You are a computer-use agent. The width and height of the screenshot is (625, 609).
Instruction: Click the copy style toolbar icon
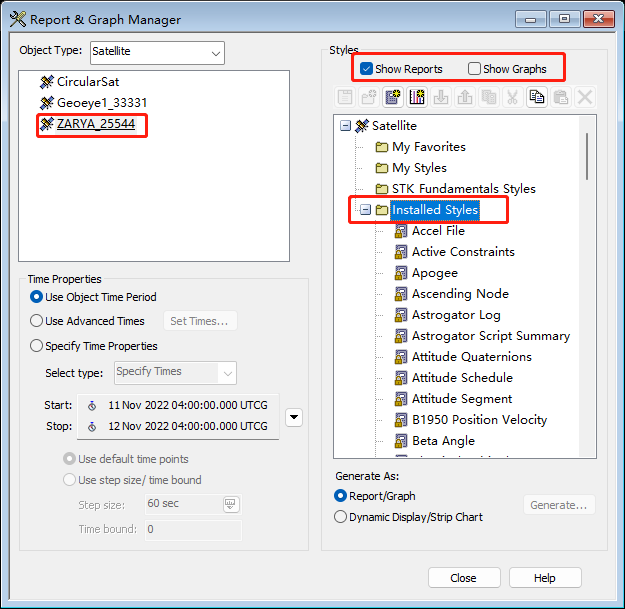tap(536, 97)
